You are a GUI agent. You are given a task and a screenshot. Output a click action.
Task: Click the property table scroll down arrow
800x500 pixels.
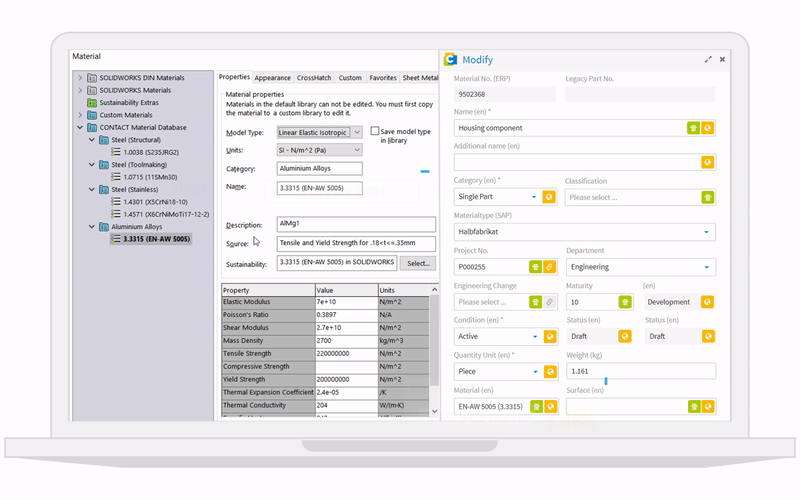tap(434, 411)
